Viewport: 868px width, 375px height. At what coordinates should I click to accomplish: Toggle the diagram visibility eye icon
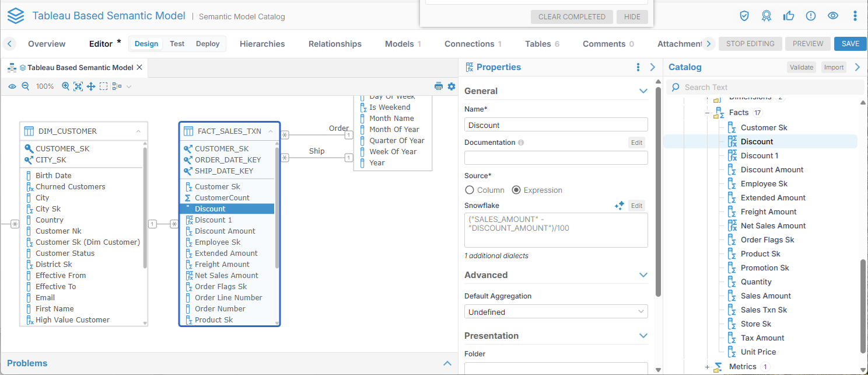12,86
